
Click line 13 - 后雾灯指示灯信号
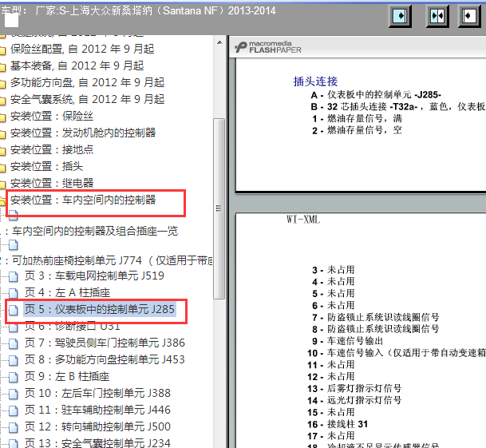click(x=354, y=388)
